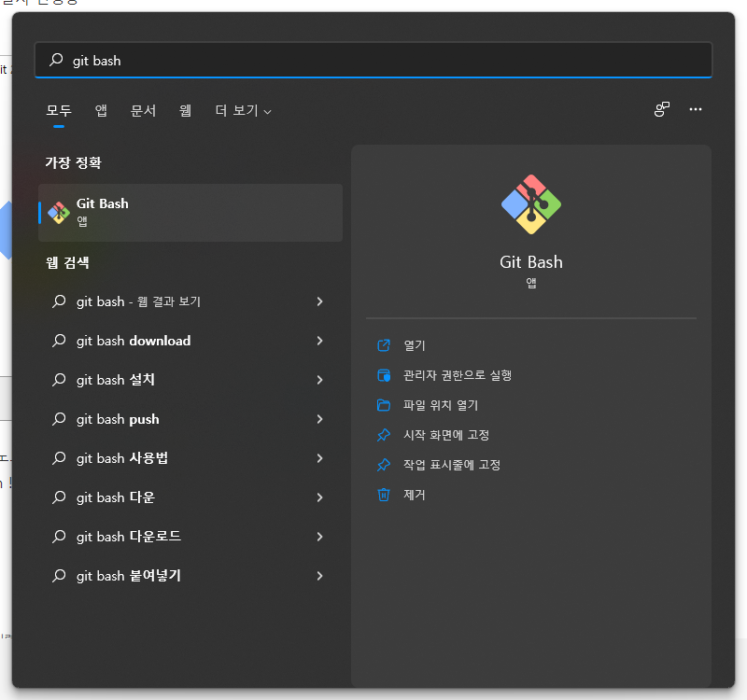
Task: Click the magnifier icon beside 'git bash 설치'
Action: pos(59,379)
